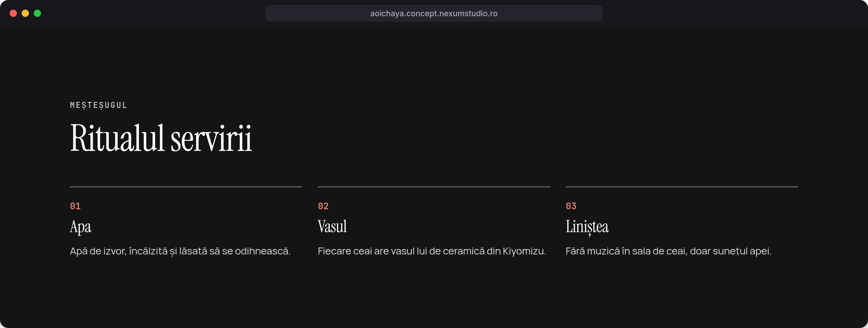Maximize the window with green button

tap(37, 14)
